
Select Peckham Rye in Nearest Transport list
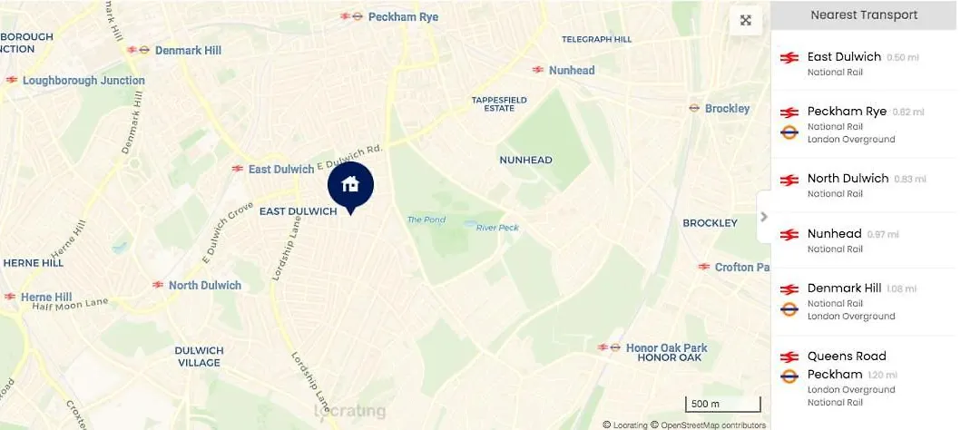point(864,124)
